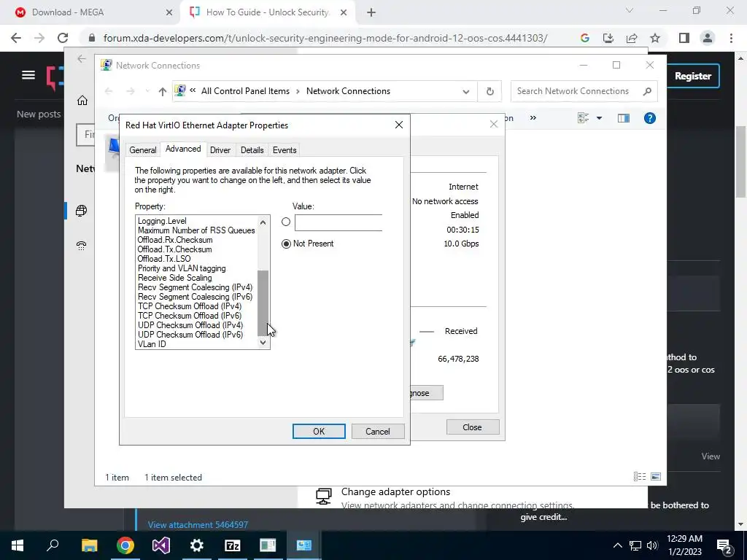Click Help icon in Network Connections
Screen dimensions: 747x560
(x=650, y=118)
